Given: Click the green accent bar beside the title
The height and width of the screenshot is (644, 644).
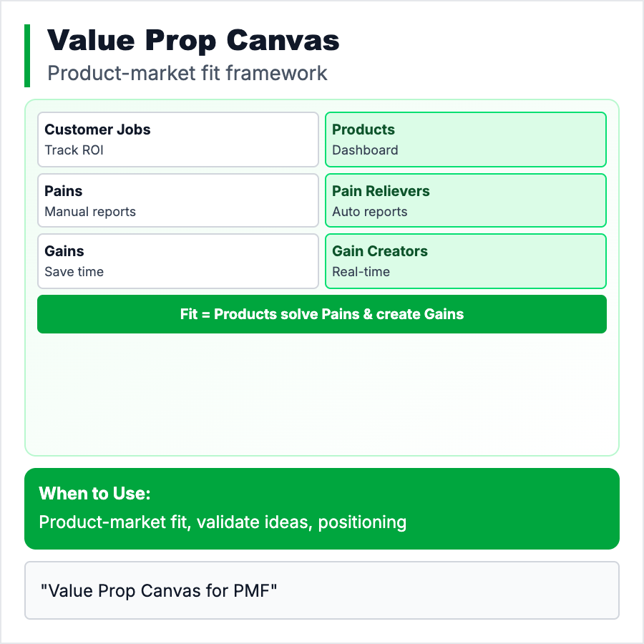Looking at the screenshot, I should [x=27, y=56].
